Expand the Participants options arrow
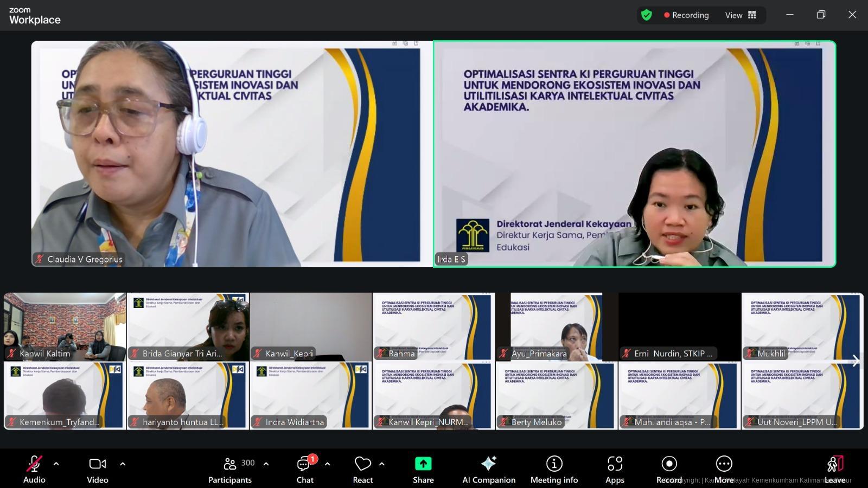Viewport: 868px width, 488px height. tap(266, 464)
